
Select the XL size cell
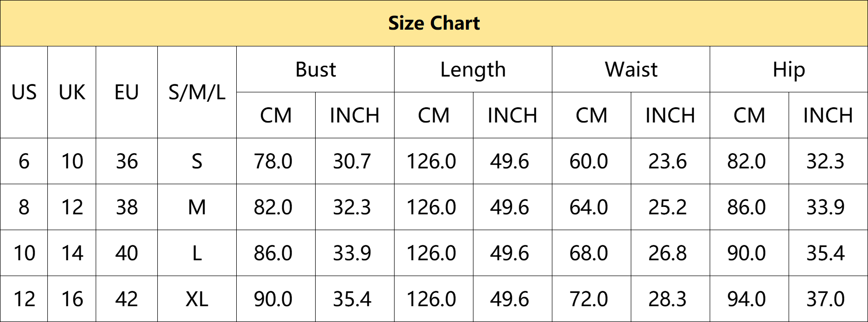(x=197, y=299)
